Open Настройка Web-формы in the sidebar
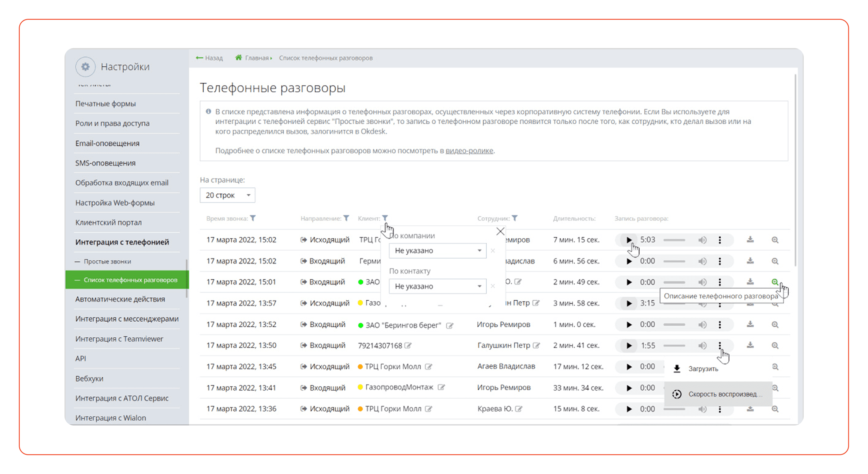 click(115, 203)
